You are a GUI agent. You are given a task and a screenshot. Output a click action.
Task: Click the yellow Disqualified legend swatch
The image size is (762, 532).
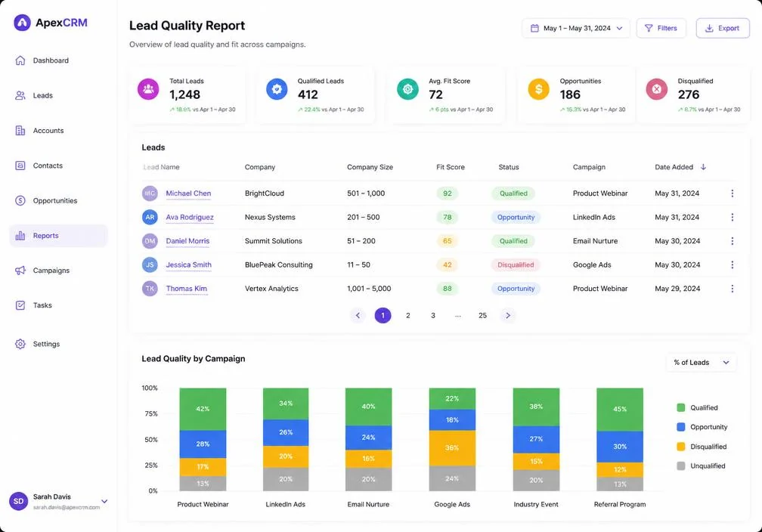[681, 447]
